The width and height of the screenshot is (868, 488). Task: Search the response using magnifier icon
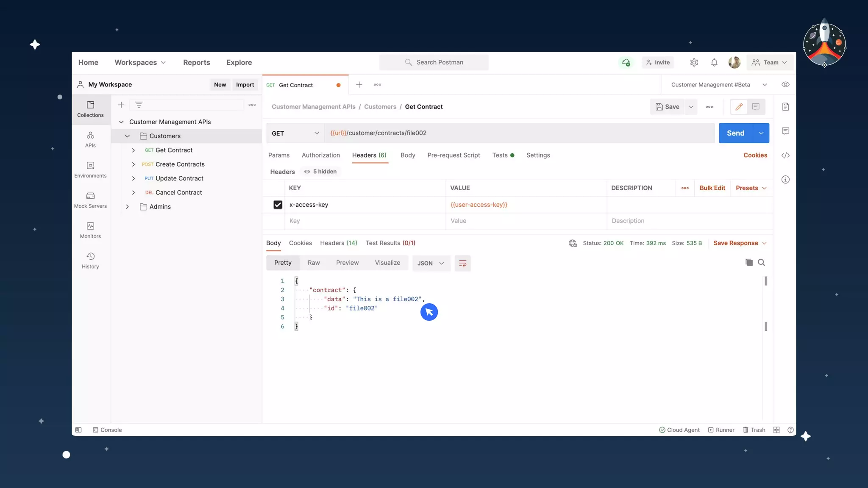tap(761, 262)
